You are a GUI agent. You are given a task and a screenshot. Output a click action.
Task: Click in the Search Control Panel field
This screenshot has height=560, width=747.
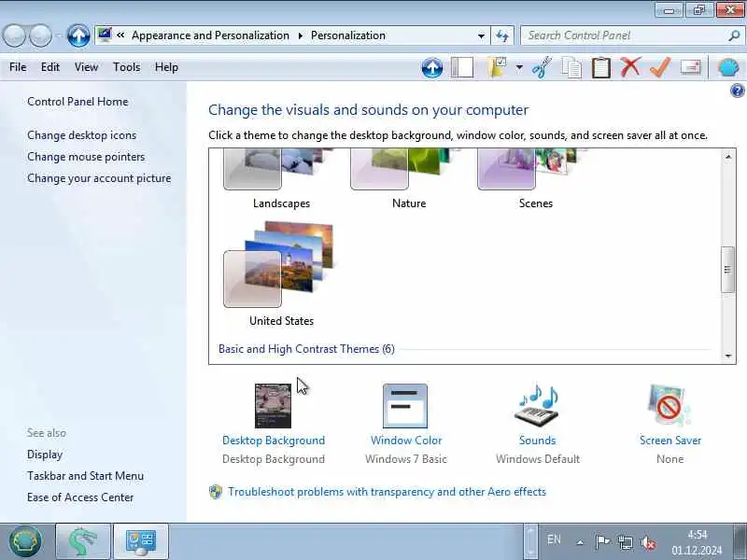(624, 35)
